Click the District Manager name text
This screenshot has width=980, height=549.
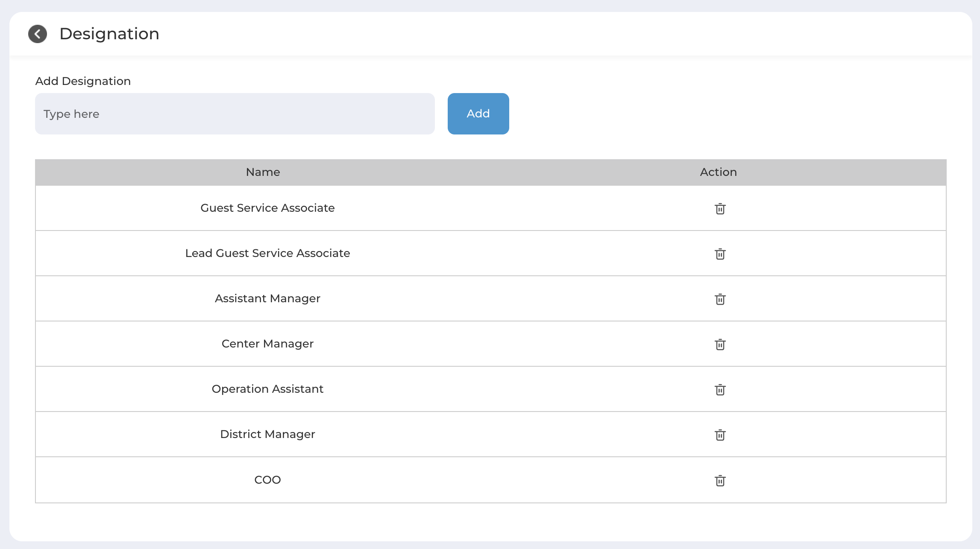point(267,434)
